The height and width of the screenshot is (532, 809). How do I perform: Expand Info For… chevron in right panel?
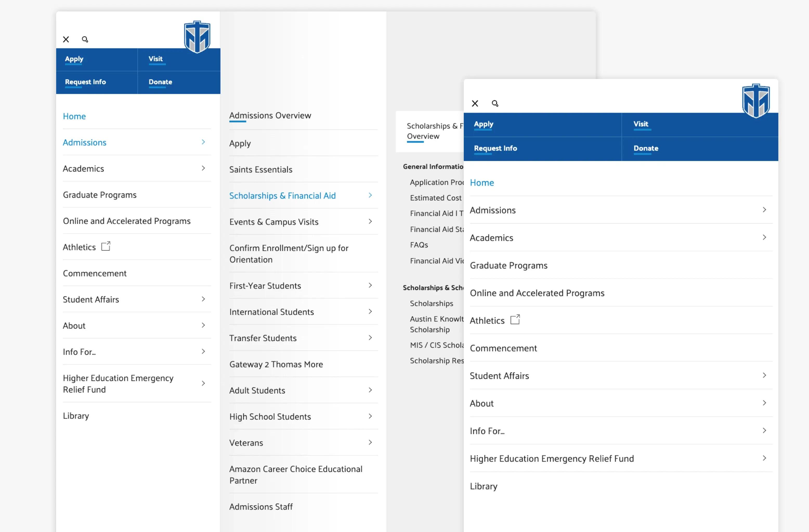[x=765, y=430]
